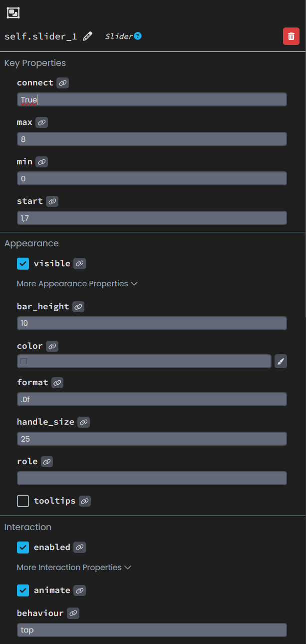Click the link binding icon next to connect
The height and width of the screenshot is (644, 306).
tap(62, 82)
